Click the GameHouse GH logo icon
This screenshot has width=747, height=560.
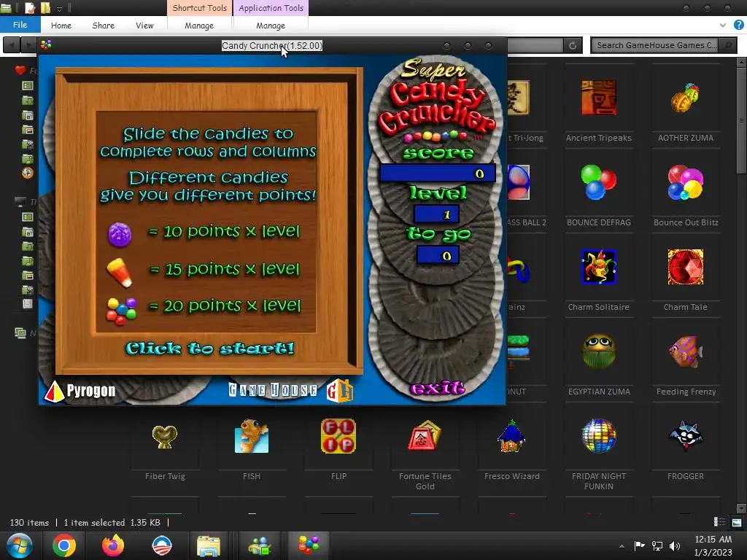click(340, 390)
